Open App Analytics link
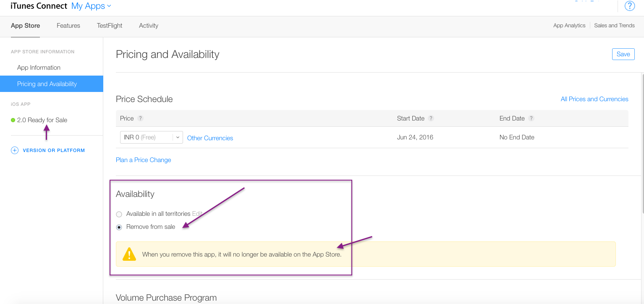This screenshot has width=644, height=304. click(x=569, y=26)
